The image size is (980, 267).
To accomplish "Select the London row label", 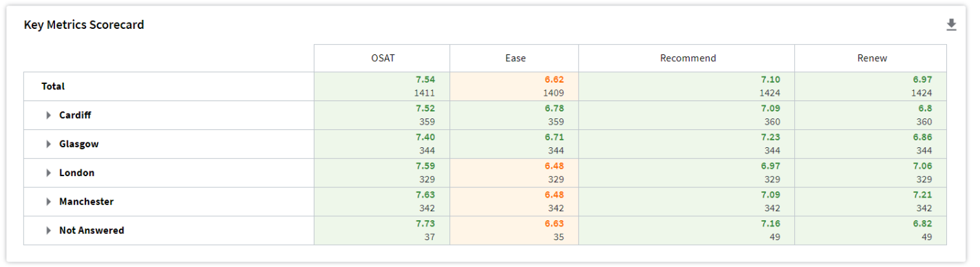I will 76,173.
